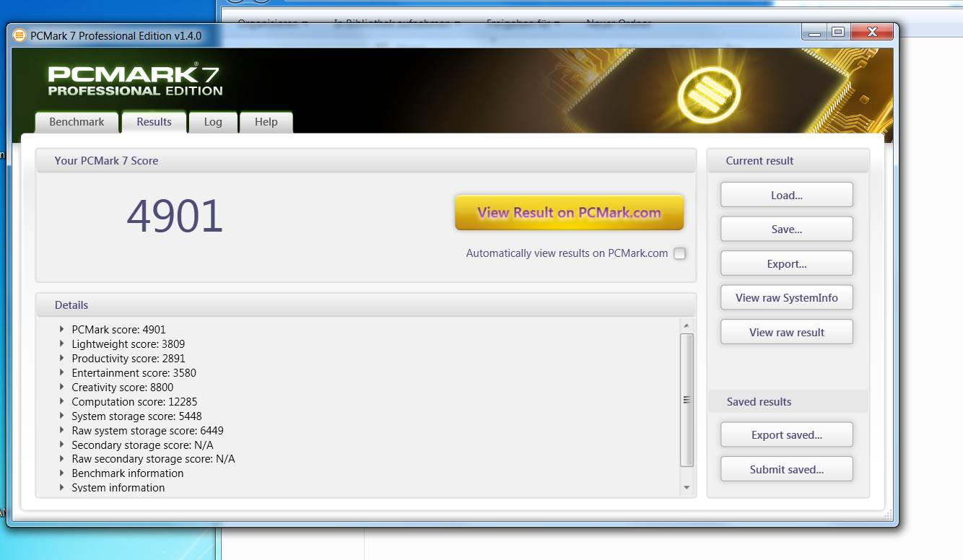Click the Export... button

[x=787, y=263]
